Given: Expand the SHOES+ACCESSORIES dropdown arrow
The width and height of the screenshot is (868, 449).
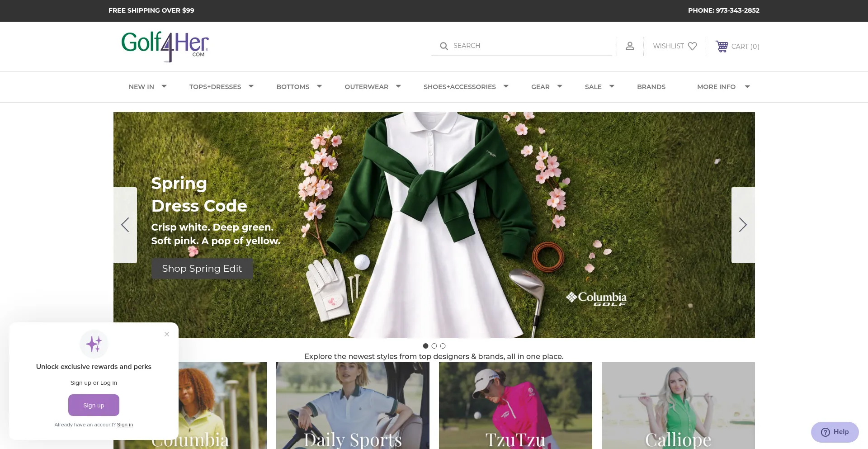Looking at the screenshot, I should (x=506, y=86).
